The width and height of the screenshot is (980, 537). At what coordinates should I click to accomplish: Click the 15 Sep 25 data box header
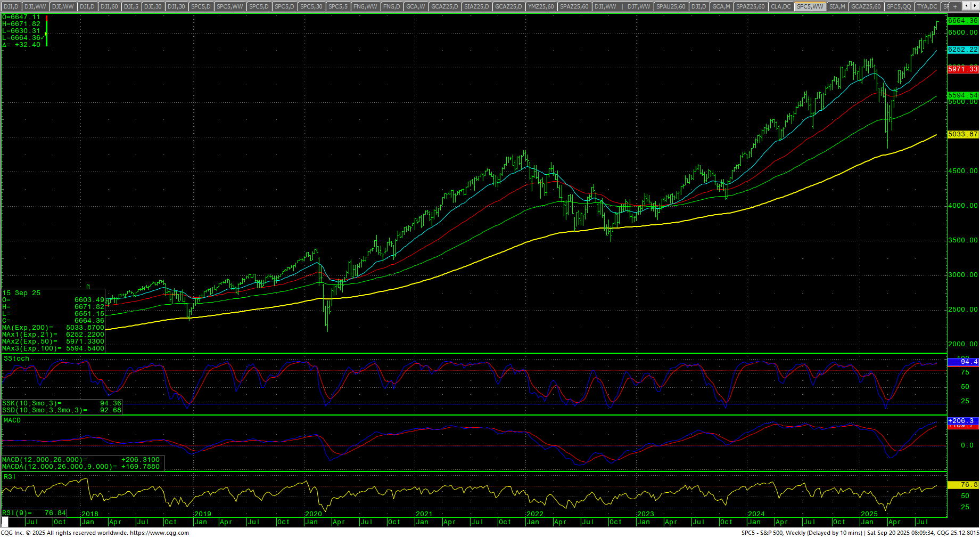pos(21,293)
